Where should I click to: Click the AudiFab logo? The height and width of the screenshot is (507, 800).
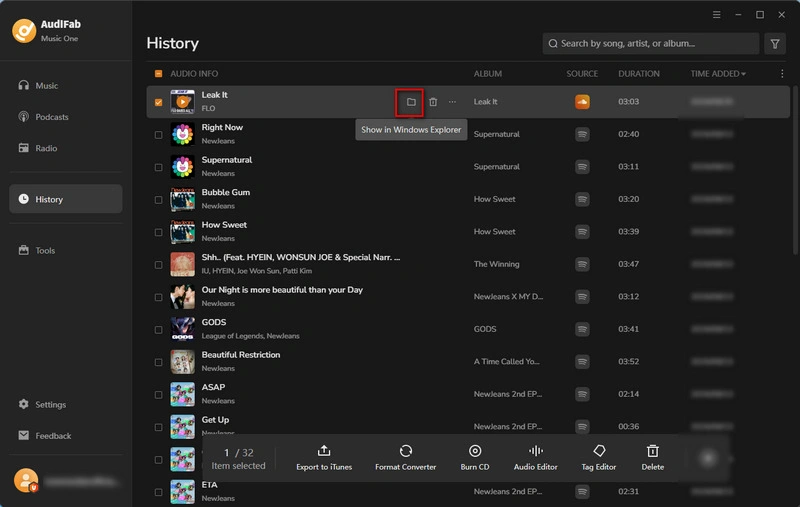click(x=24, y=31)
